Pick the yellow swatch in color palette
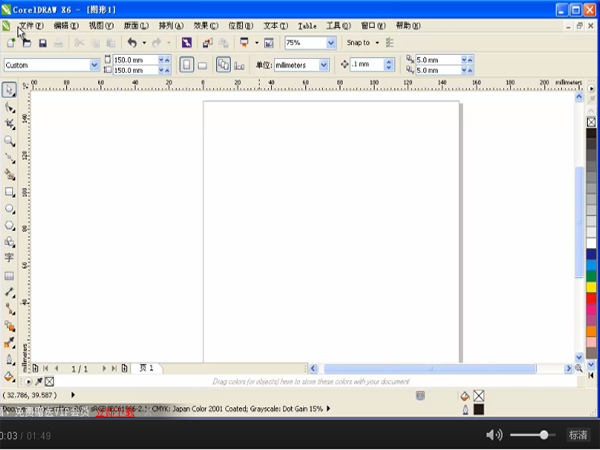 pyautogui.click(x=591, y=287)
